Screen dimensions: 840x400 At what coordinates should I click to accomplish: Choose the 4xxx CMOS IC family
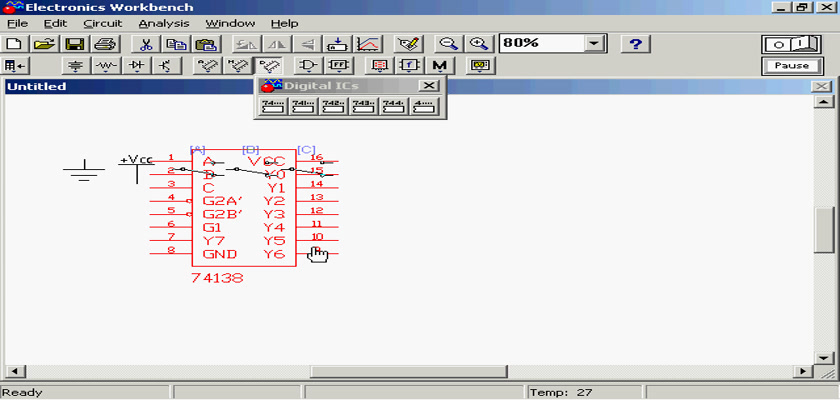[424, 107]
